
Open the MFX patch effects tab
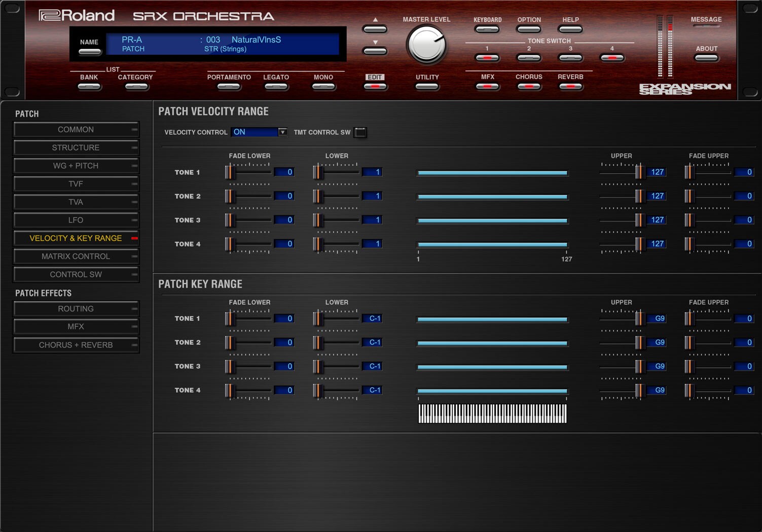point(76,327)
